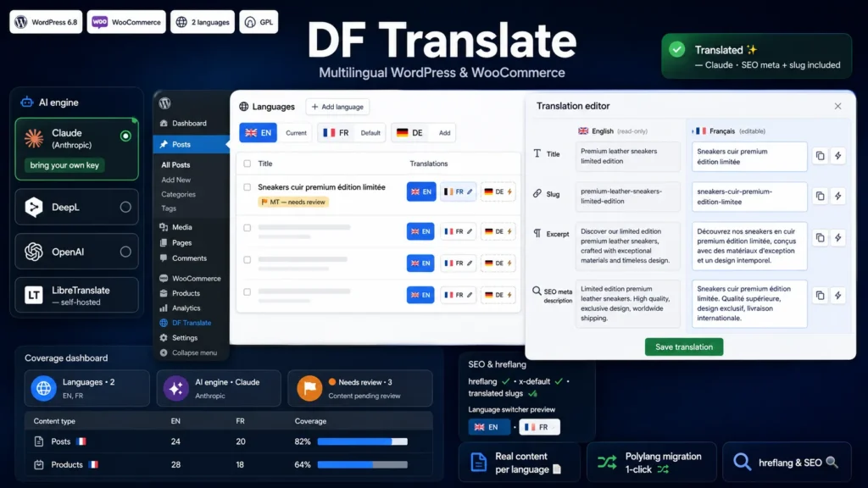Open Pages in the admin menu
The width and height of the screenshot is (868, 488).
[181, 242]
